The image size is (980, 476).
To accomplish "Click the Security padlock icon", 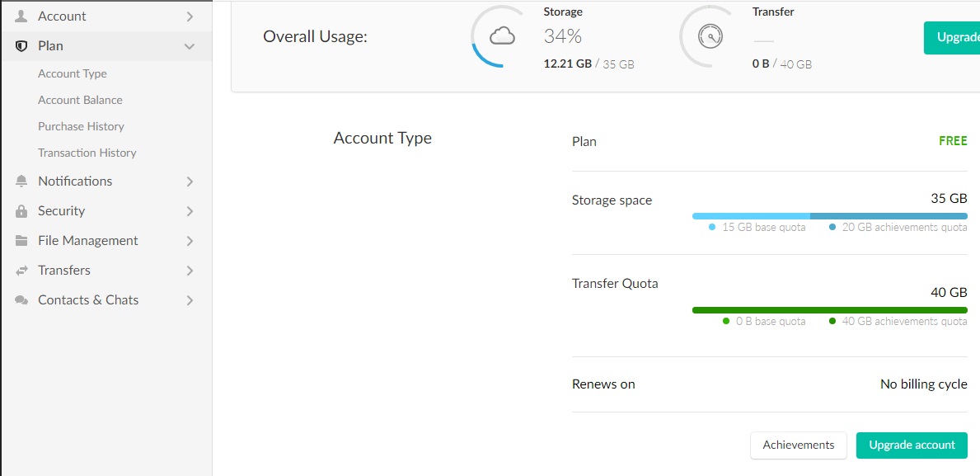I will tap(21, 211).
